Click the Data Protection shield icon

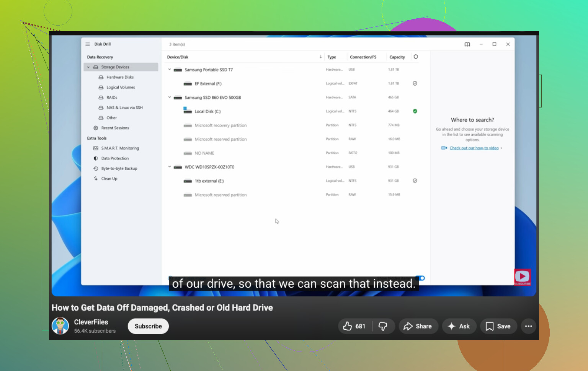pyautogui.click(x=96, y=158)
